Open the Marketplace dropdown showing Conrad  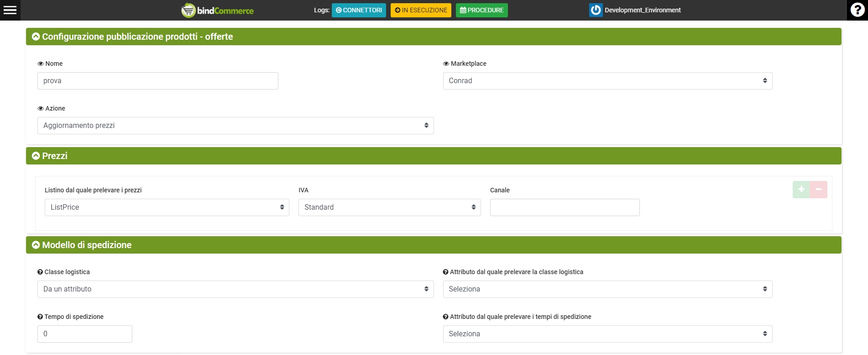607,81
